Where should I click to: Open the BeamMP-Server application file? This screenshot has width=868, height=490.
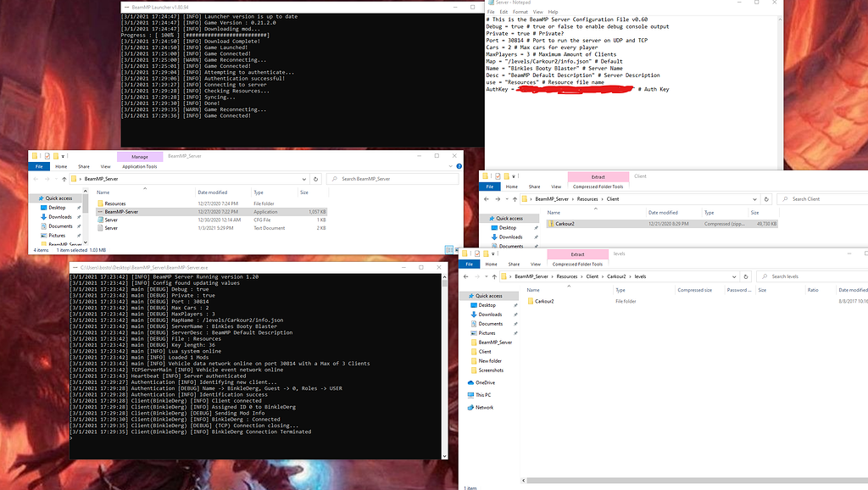coord(120,211)
